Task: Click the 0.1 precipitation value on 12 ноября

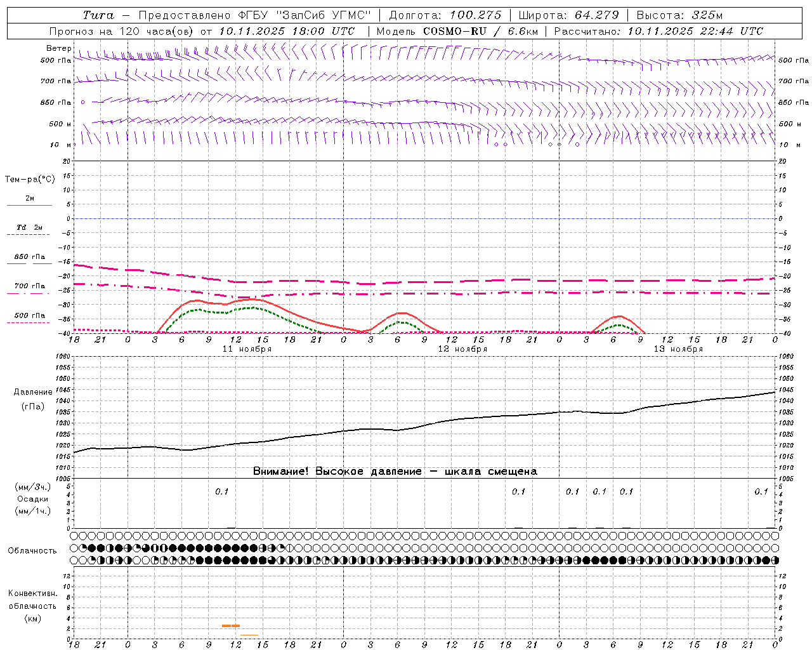Action: (519, 491)
